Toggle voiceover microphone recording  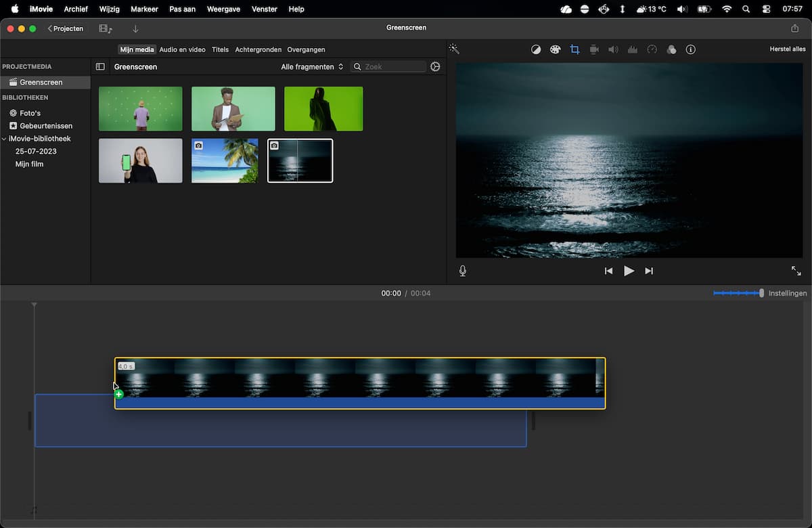click(463, 271)
